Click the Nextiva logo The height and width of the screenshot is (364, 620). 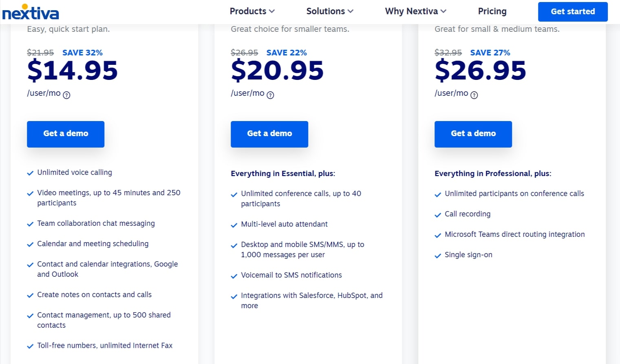click(31, 12)
